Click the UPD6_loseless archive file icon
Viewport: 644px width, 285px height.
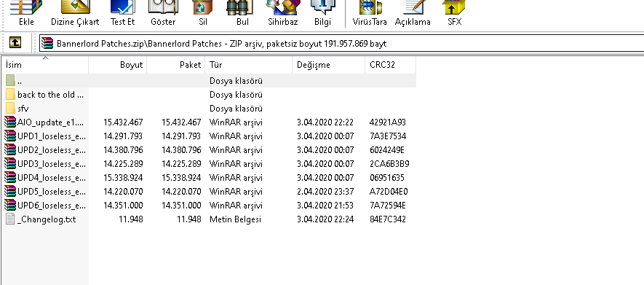(x=11, y=206)
